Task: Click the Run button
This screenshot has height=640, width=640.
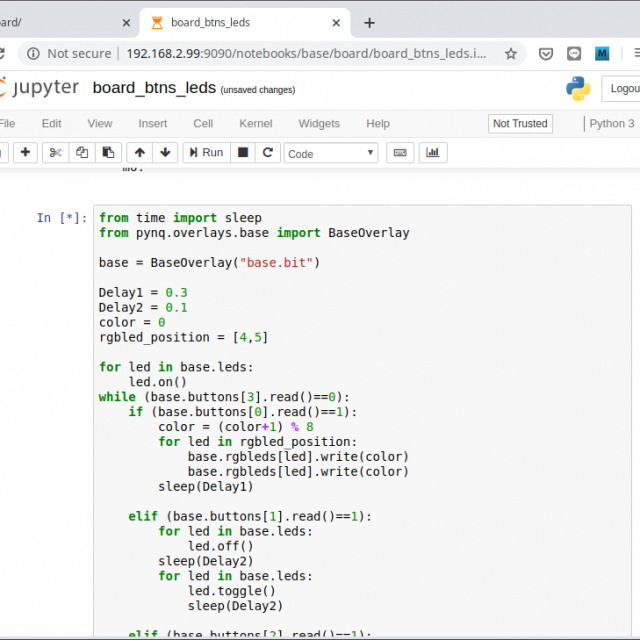Action: (204, 153)
